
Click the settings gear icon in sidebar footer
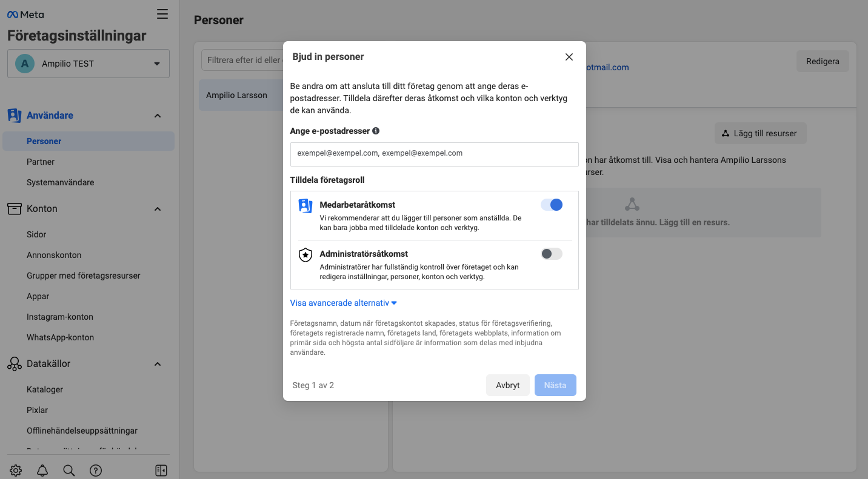pyautogui.click(x=16, y=471)
